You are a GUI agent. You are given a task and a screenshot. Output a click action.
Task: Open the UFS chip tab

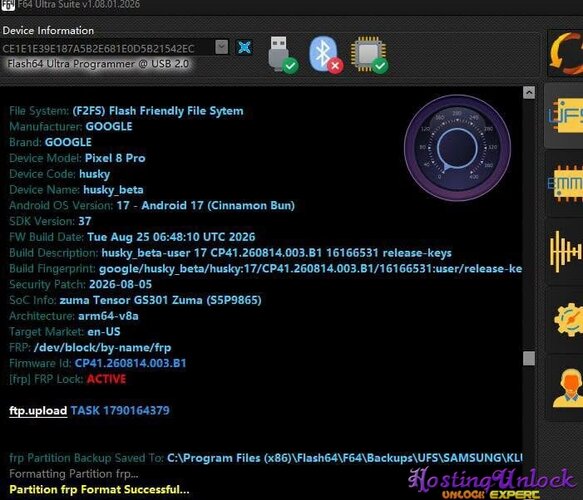pos(564,115)
